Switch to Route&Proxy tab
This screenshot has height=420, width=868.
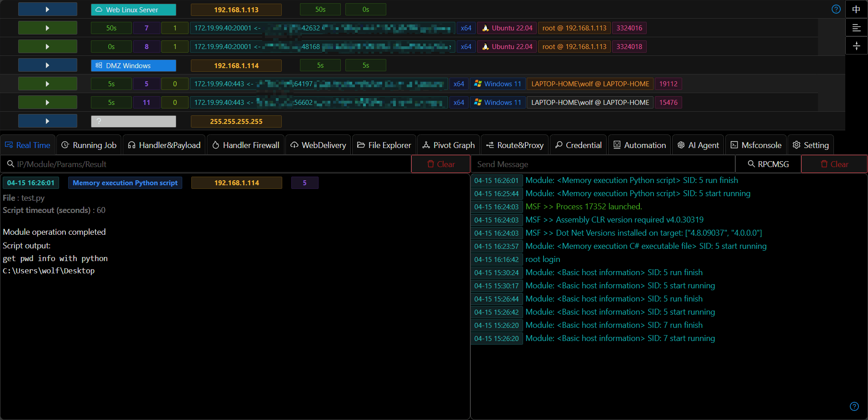pyautogui.click(x=515, y=145)
